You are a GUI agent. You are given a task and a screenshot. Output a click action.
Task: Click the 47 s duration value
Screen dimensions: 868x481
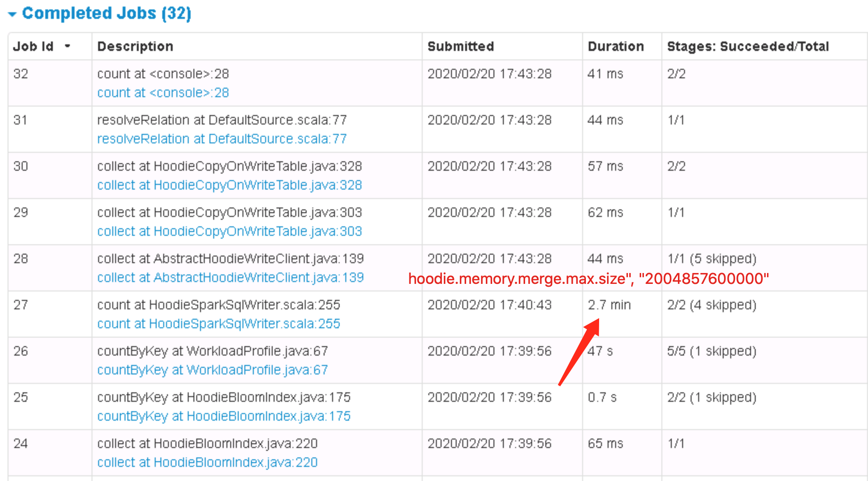coord(600,351)
